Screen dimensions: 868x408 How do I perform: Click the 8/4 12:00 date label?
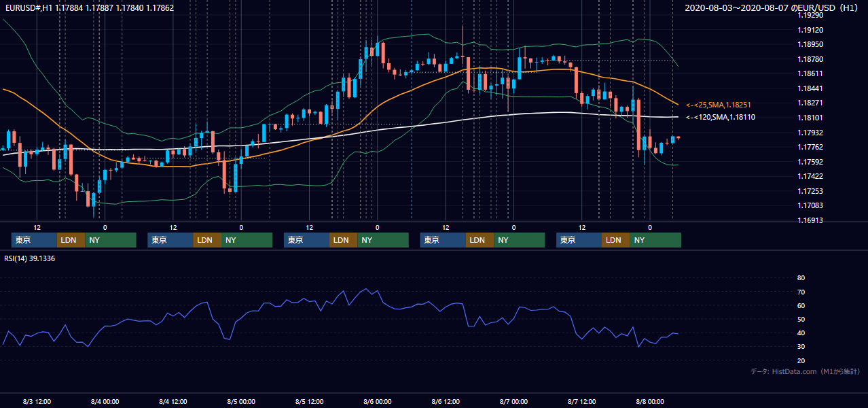coord(173,401)
